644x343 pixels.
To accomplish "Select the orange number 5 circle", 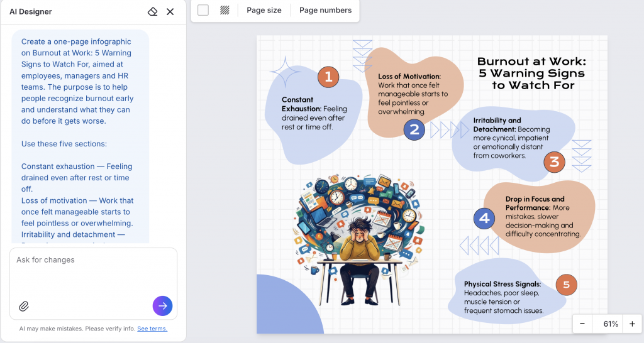I will pyautogui.click(x=567, y=285).
